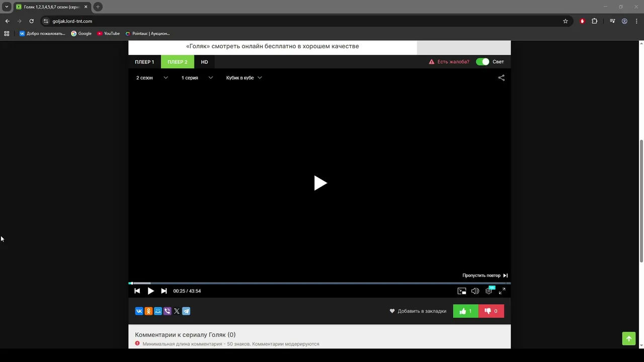Click the Есть жалоба? complaint link
Viewport: 644px width, 362px height.
click(x=449, y=62)
